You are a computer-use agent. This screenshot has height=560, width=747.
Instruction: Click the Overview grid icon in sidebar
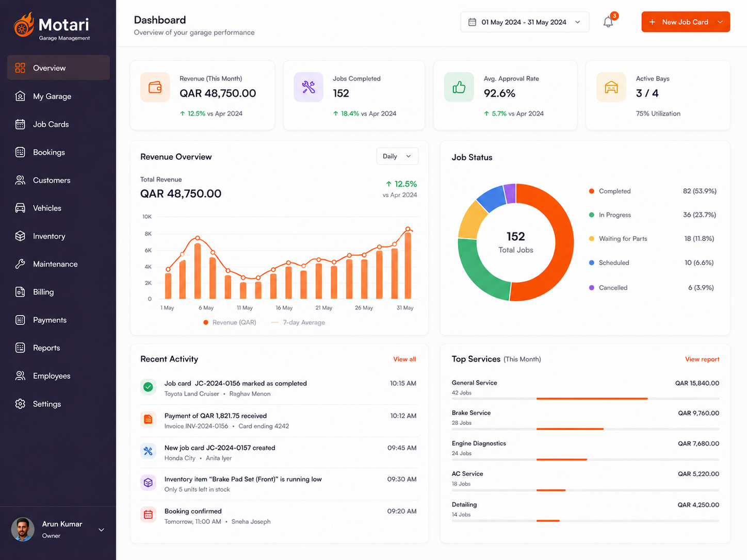(20, 68)
